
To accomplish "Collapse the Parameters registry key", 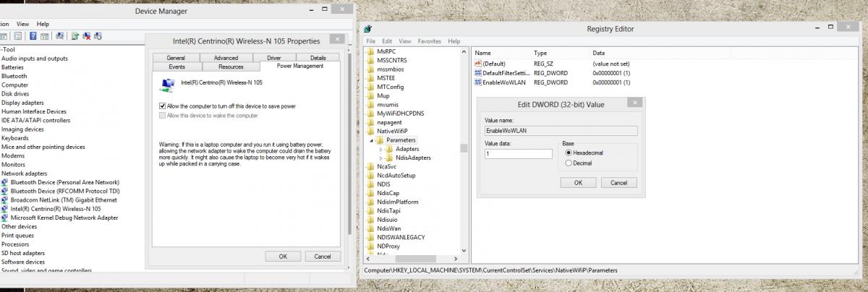I will point(372,140).
